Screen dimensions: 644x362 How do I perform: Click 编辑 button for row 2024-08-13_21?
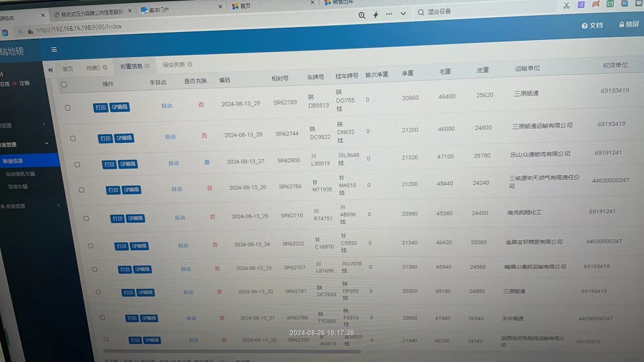(149, 318)
